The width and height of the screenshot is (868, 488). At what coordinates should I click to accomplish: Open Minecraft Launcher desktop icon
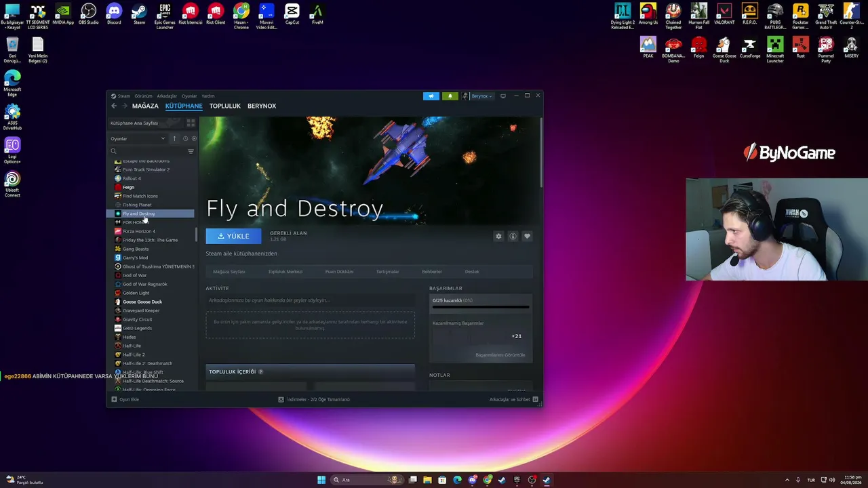point(775,50)
